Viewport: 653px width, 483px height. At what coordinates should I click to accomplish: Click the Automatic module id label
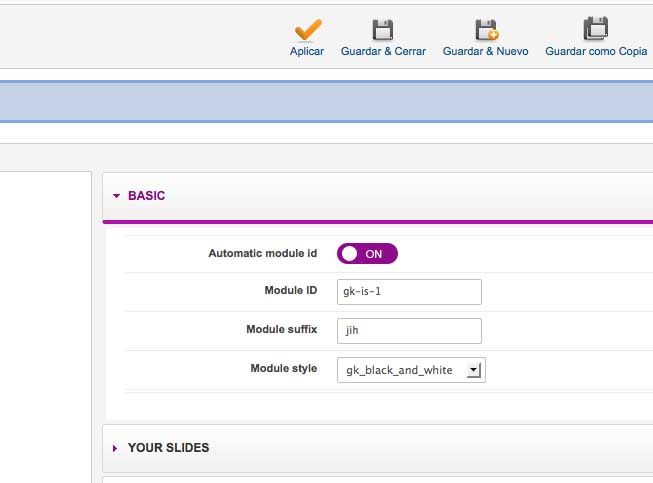pos(263,253)
